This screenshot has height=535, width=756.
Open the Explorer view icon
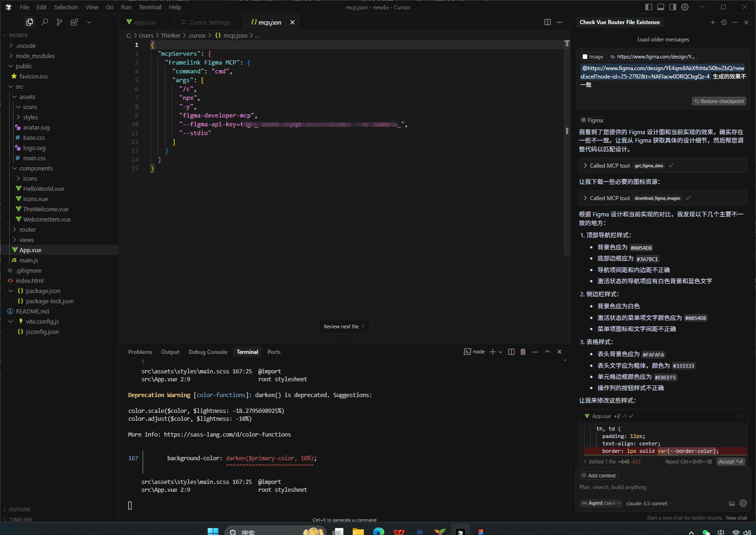click(x=30, y=22)
